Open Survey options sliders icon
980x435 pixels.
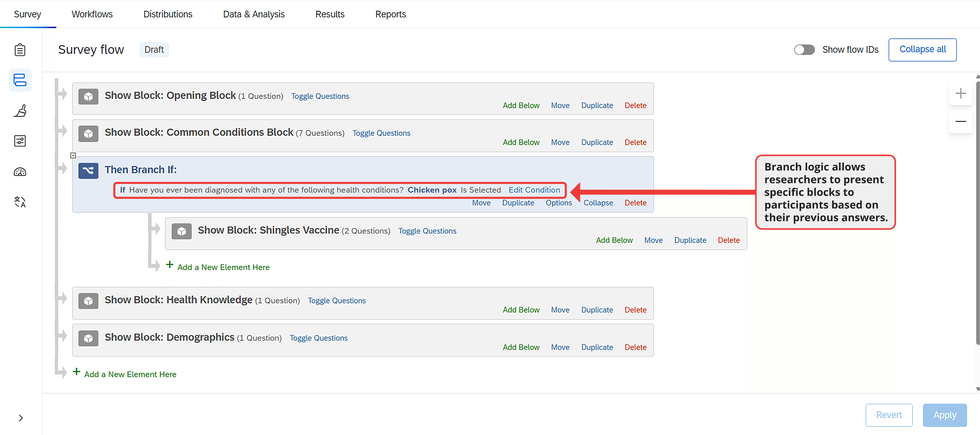20,141
